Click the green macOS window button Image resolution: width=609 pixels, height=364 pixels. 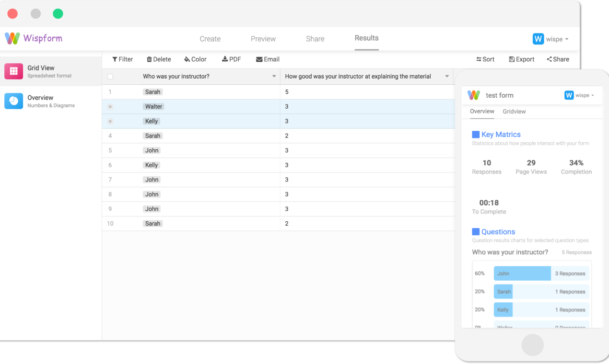point(58,13)
